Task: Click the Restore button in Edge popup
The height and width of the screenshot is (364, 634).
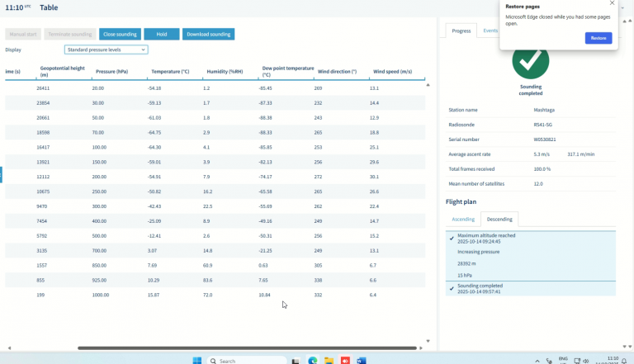Action: pyautogui.click(x=599, y=38)
